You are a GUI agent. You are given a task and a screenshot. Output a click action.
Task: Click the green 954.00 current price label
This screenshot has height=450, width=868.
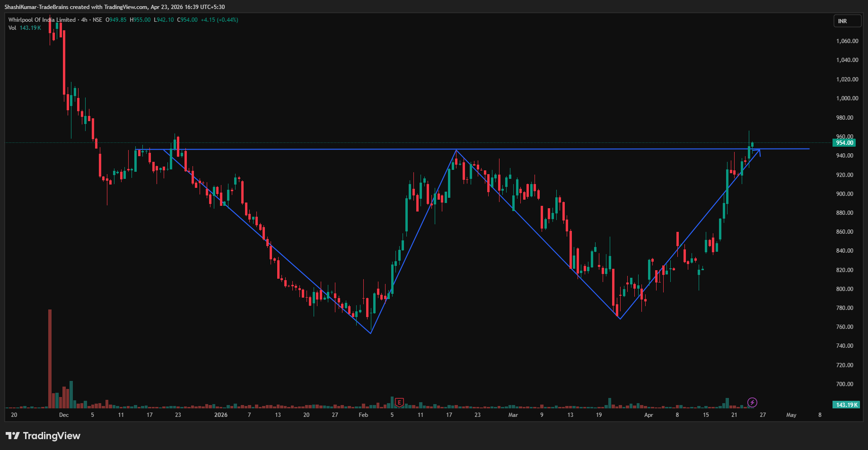(x=845, y=143)
